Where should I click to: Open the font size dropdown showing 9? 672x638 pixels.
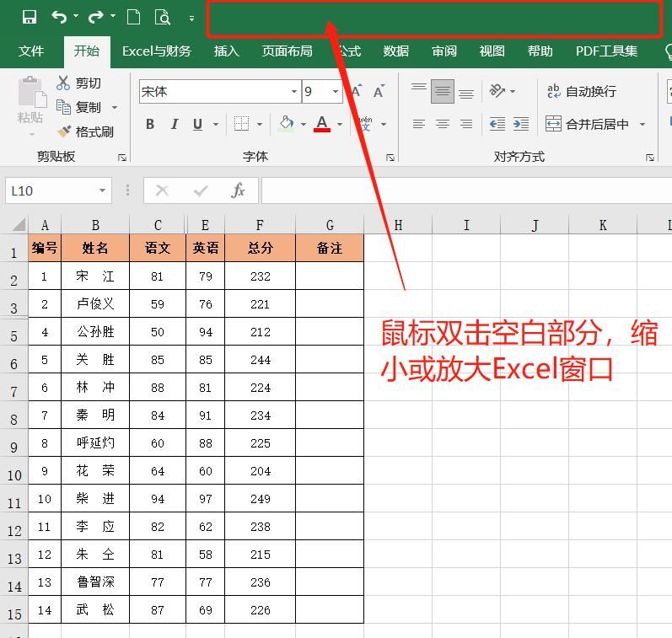[335, 91]
